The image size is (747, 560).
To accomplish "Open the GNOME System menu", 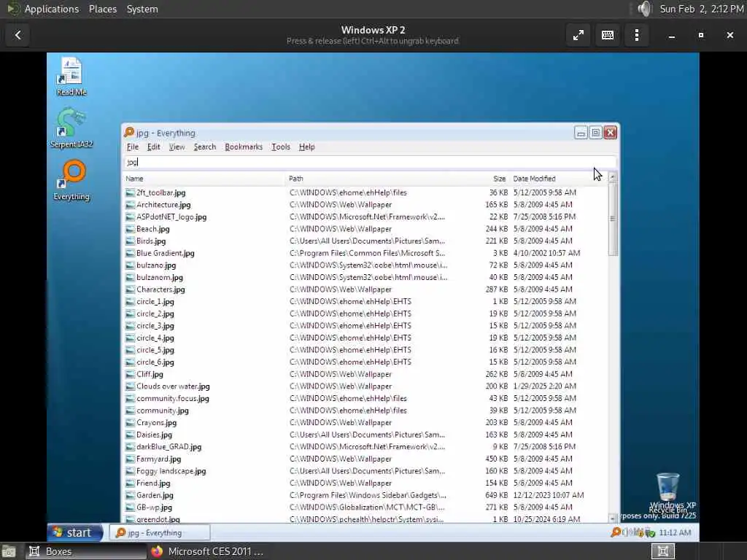I will tap(142, 9).
